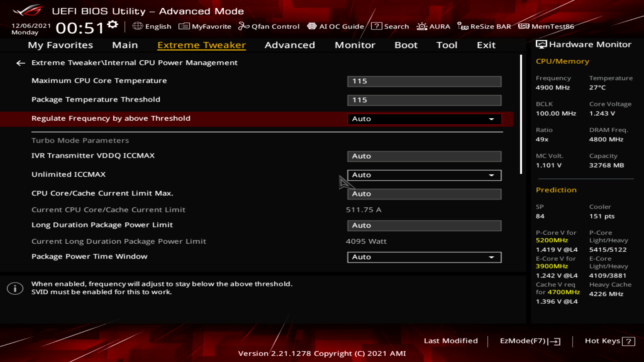644x362 pixels.
Task: Open Qfan Control fan icon
Action: point(244,26)
